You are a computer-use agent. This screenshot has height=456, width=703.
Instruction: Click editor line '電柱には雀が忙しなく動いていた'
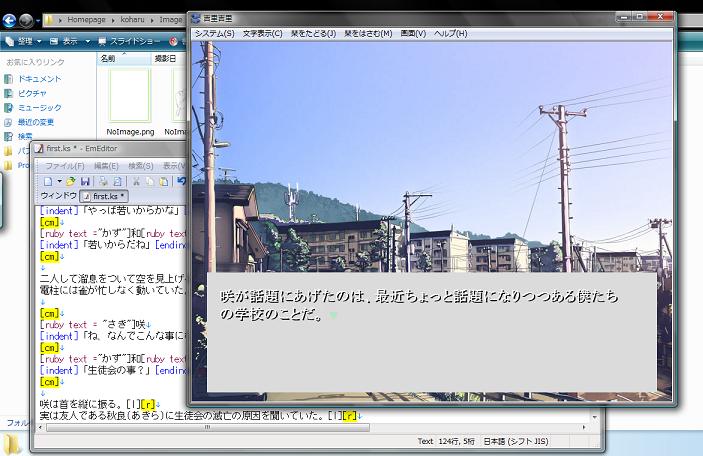click(113, 290)
